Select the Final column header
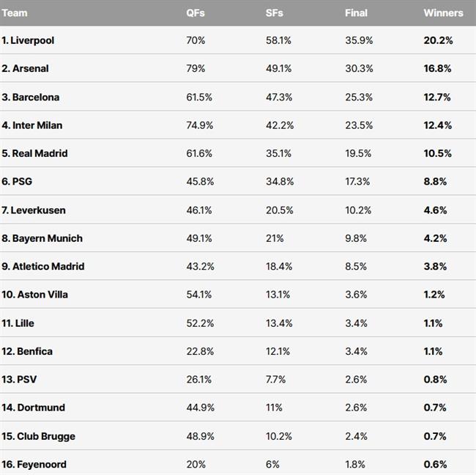This screenshot has height=475, width=476. click(356, 13)
